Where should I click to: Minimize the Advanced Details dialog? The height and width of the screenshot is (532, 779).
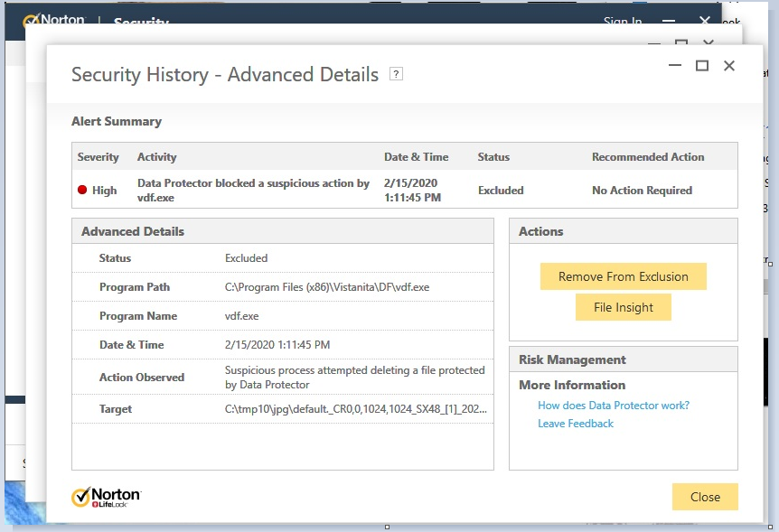(673, 66)
